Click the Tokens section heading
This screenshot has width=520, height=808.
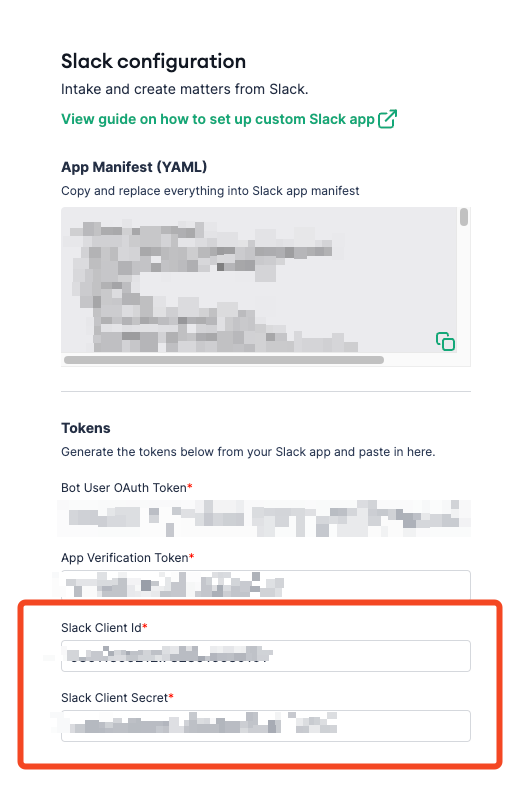[x=86, y=428]
